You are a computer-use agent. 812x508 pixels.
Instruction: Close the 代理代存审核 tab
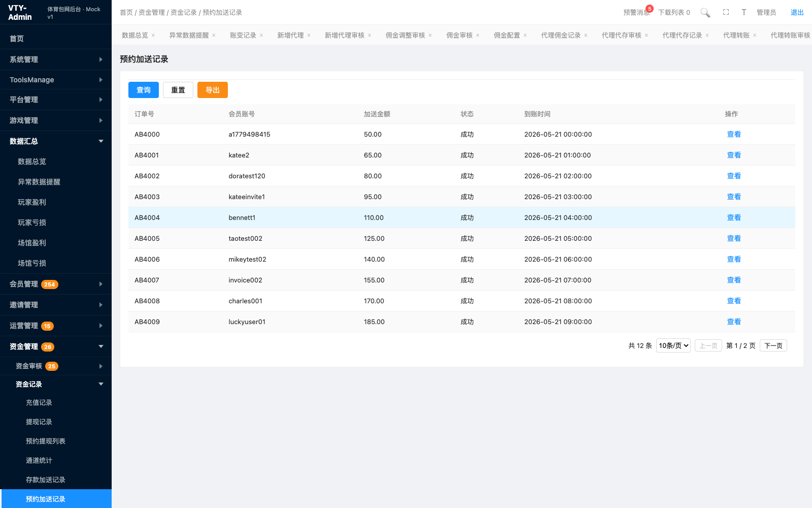pyautogui.click(x=647, y=36)
